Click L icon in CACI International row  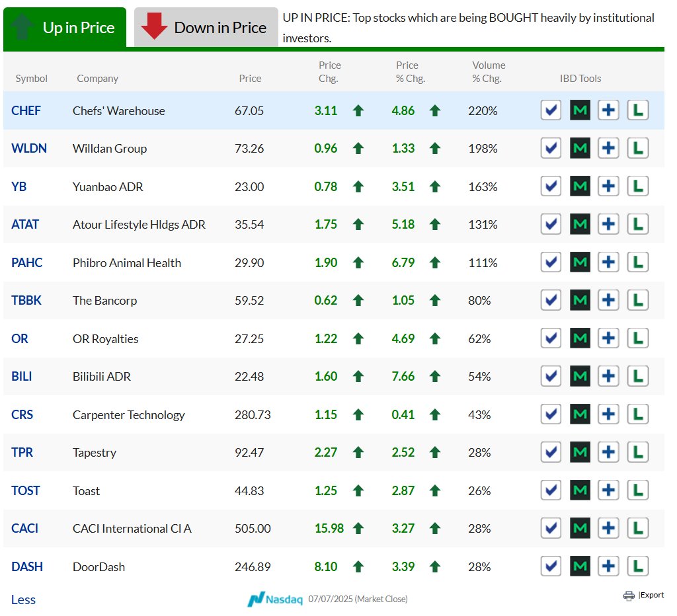tap(637, 528)
